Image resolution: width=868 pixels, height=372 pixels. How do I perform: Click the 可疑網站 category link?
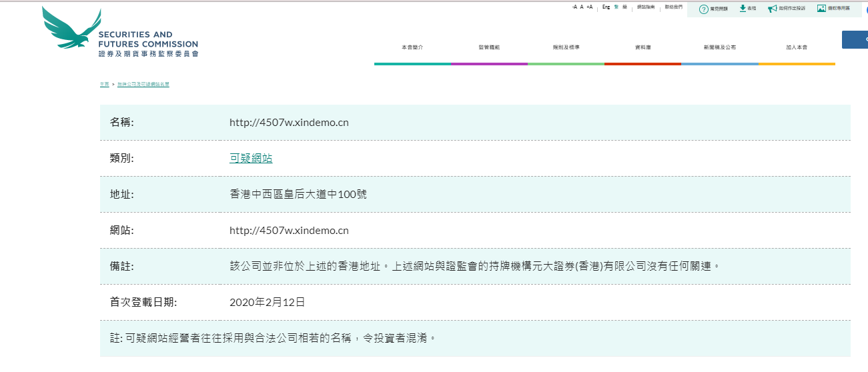pyautogui.click(x=251, y=159)
